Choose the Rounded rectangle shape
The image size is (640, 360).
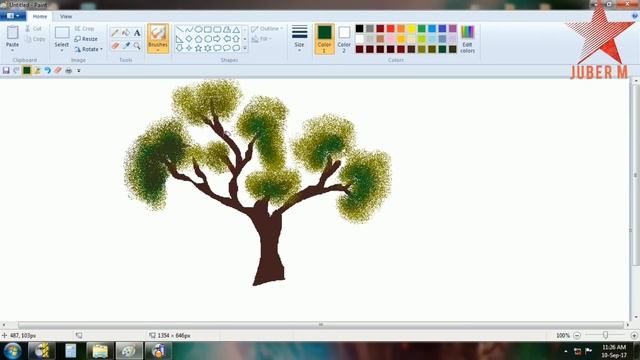[x=217, y=30]
